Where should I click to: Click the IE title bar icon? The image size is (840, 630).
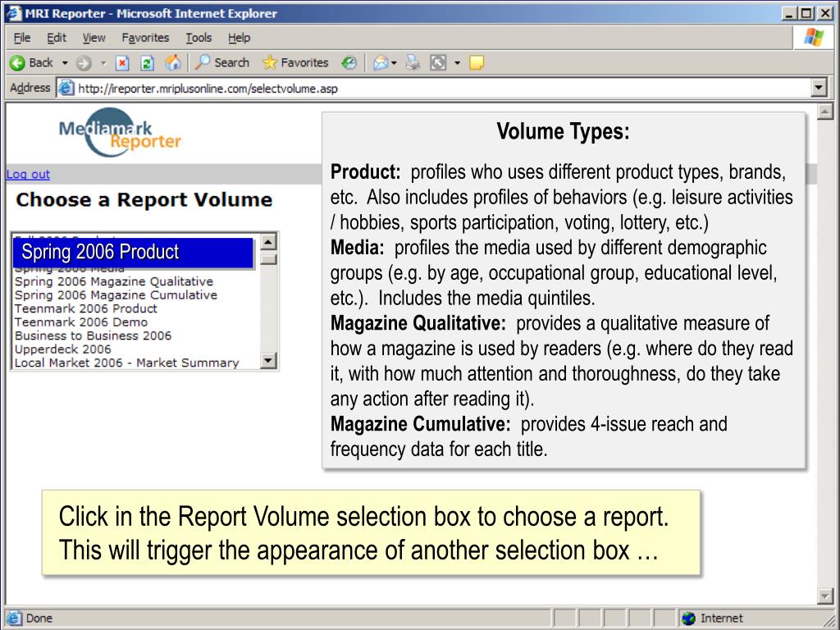[x=14, y=13]
